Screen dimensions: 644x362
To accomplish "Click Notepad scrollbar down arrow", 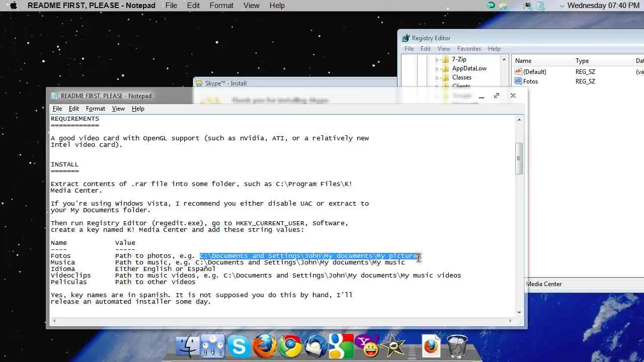I will 519,312.
